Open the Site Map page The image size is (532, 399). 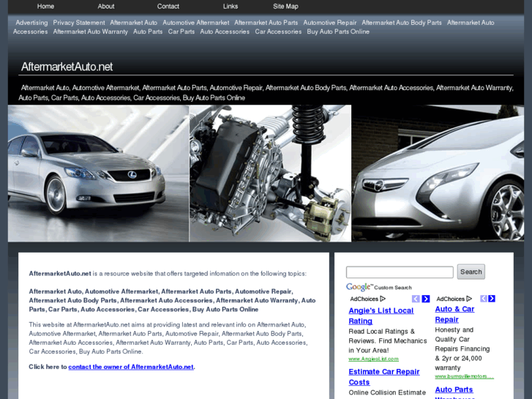(285, 7)
